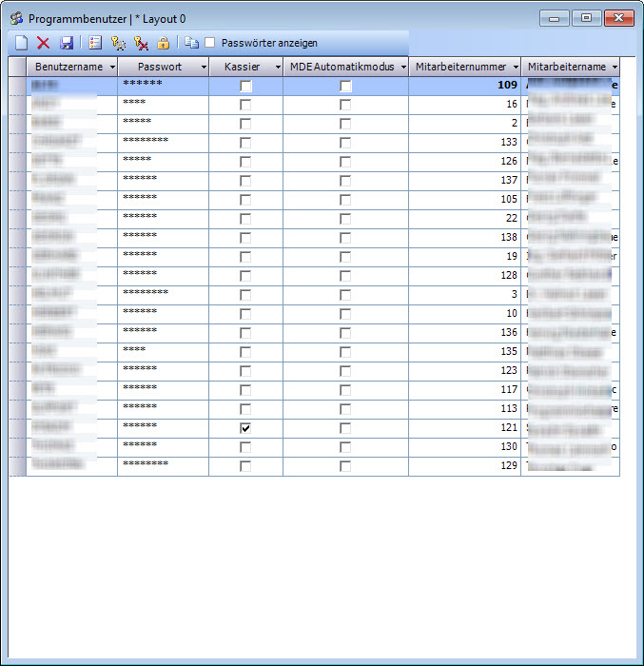Expand the Passwort column filter arrow
This screenshot has width=644, height=666.
(203, 68)
